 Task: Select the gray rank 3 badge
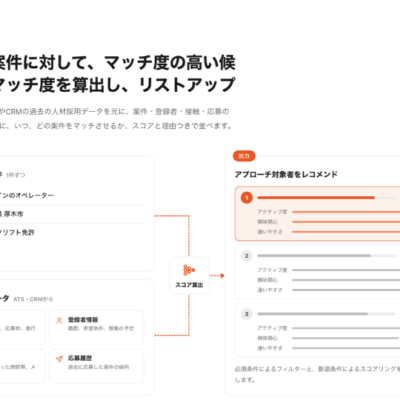[x=247, y=314]
